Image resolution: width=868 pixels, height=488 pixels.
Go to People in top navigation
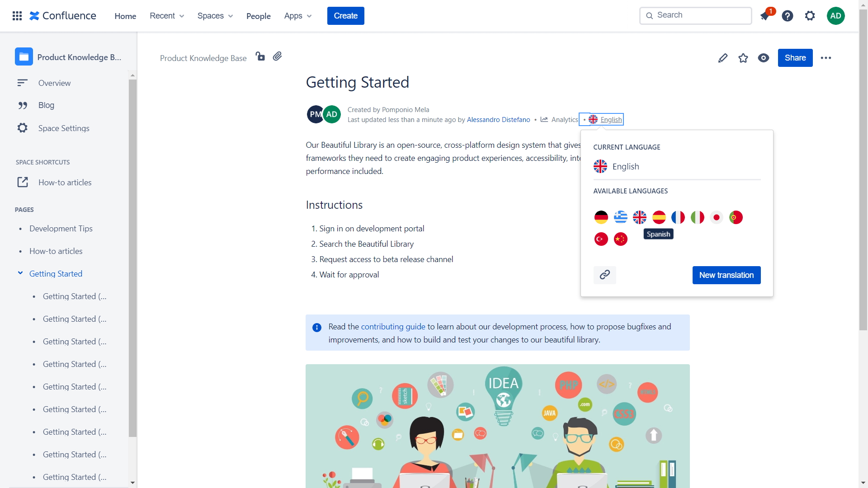[x=258, y=16]
